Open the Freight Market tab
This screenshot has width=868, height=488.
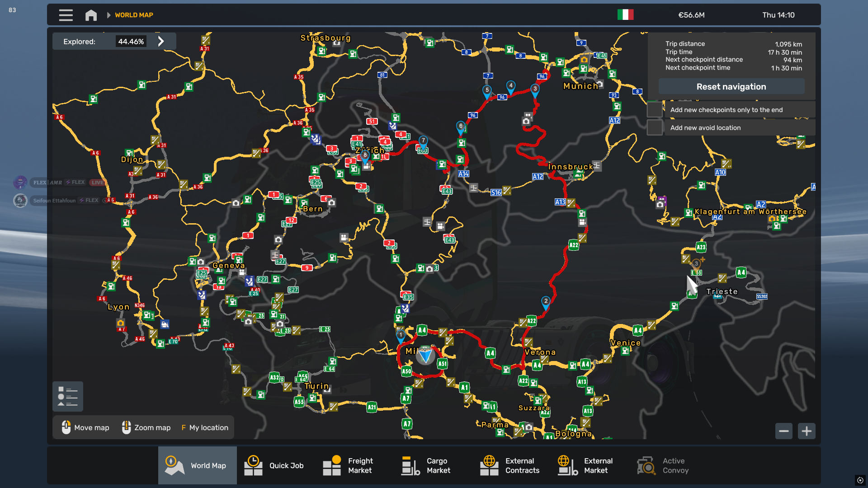tap(354, 465)
